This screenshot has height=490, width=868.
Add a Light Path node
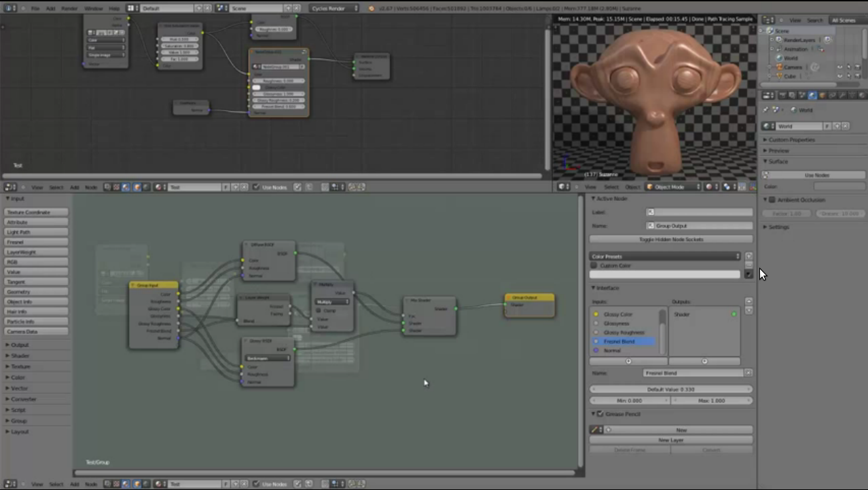tap(37, 232)
